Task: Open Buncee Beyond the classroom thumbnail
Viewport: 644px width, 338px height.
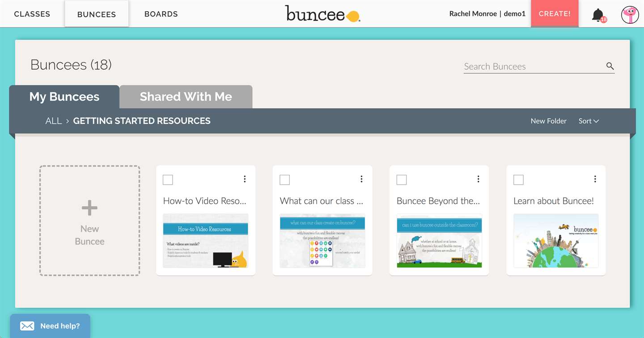Action: (x=439, y=241)
